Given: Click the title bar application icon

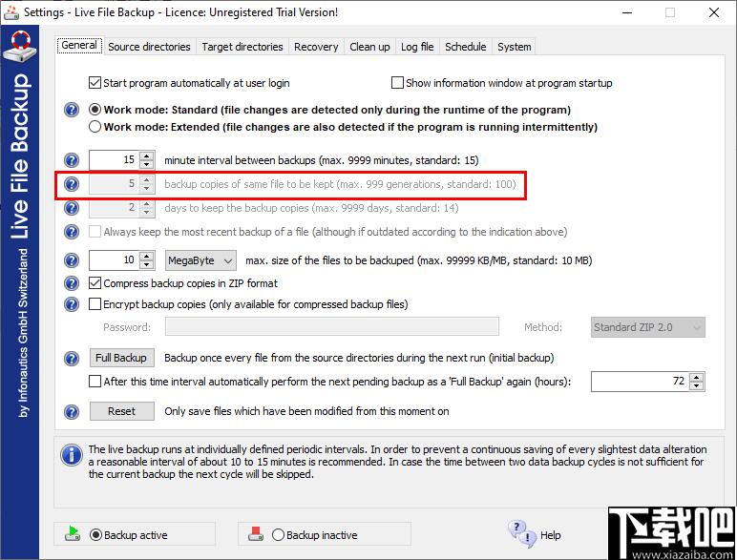Looking at the screenshot, I should (11, 12).
